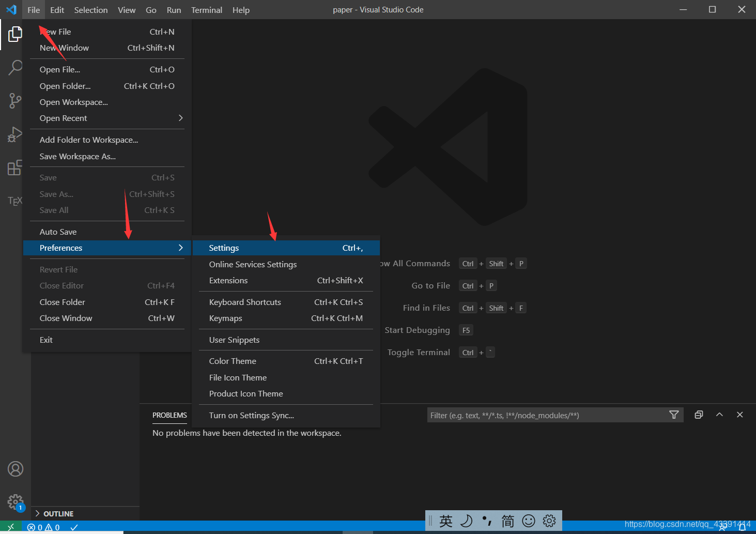
Task: Open the Explorer view in activity bar
Action: click(16, 35)
